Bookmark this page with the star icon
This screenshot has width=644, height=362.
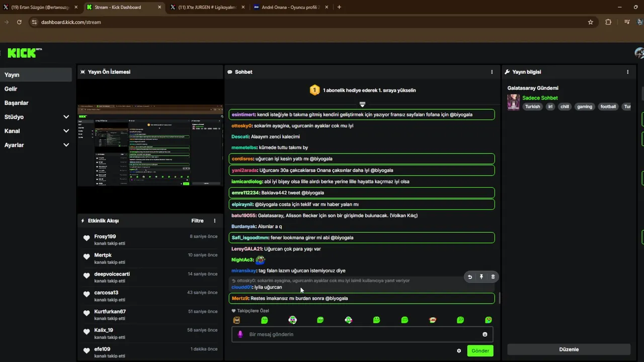click(x=591, y=22)
